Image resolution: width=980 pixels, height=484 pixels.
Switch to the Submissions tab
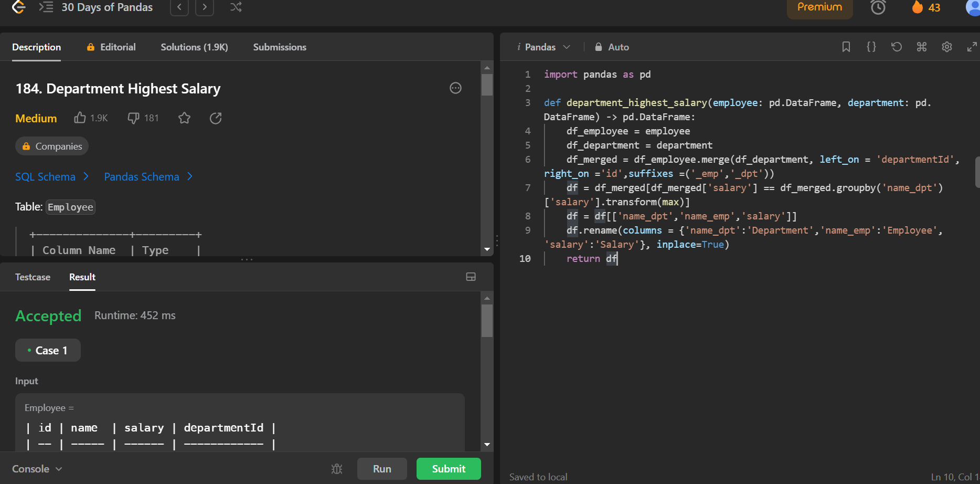[280, 47]
